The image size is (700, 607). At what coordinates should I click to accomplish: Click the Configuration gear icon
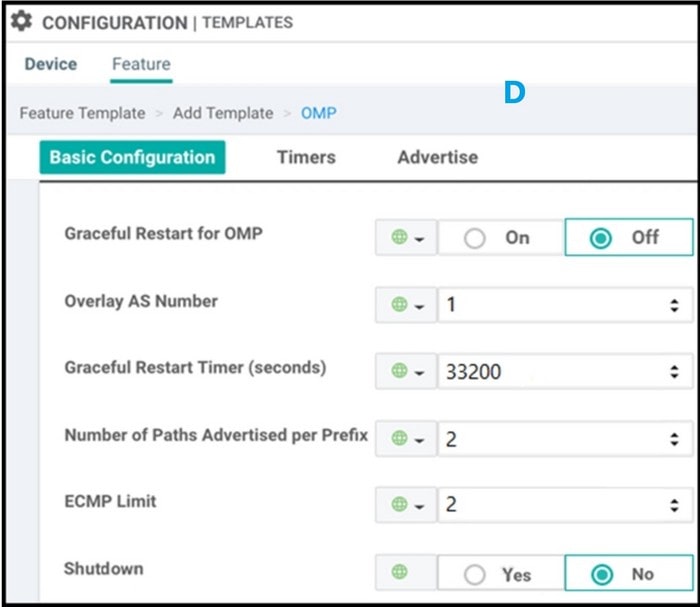point(21,22)
